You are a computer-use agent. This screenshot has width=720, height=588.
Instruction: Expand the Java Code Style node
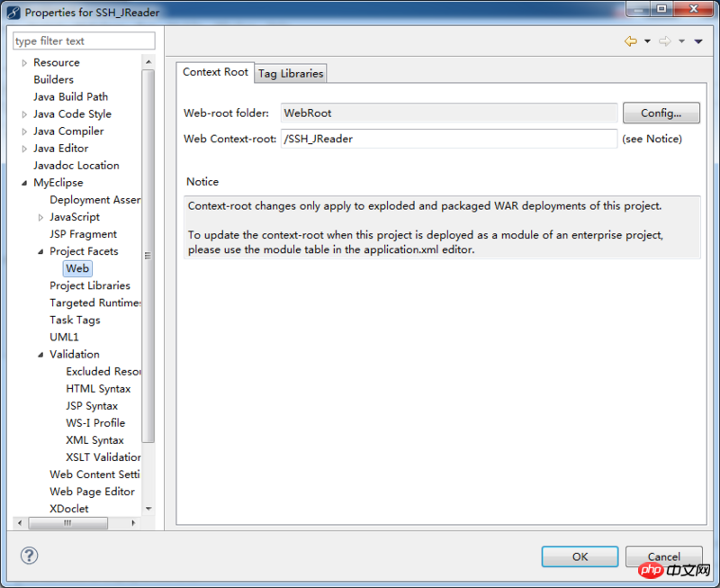coord(24,114)
